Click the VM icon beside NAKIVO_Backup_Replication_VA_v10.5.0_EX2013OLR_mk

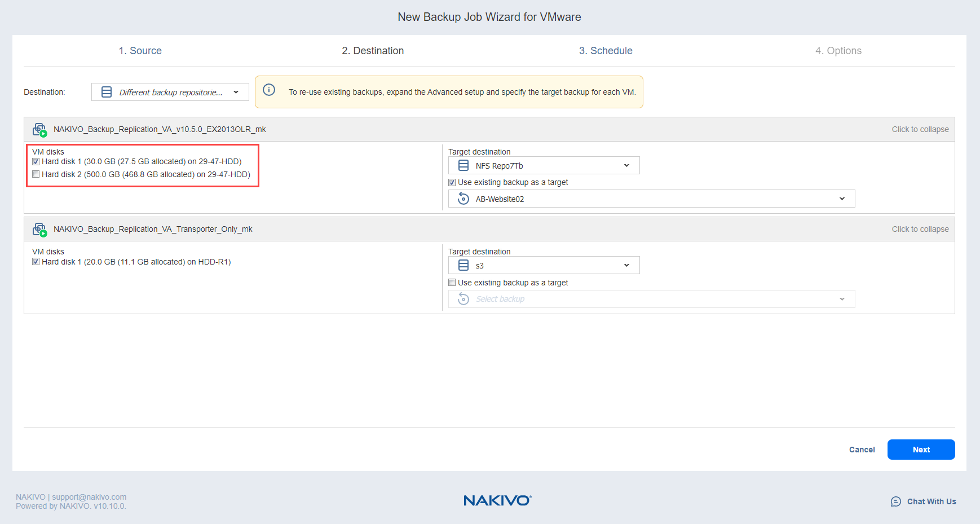coord(39,130)
